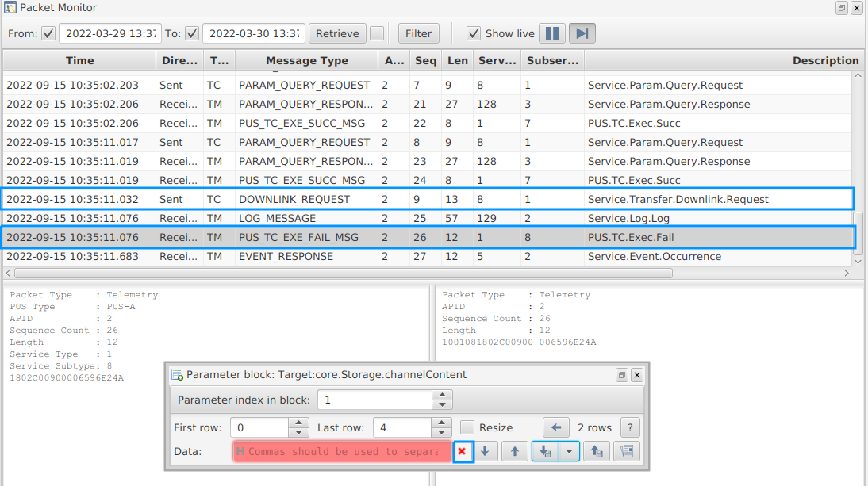This screenshot has width=868, height=486.
Task: Click the skip-to-latest play button
Action: point(582,33)
